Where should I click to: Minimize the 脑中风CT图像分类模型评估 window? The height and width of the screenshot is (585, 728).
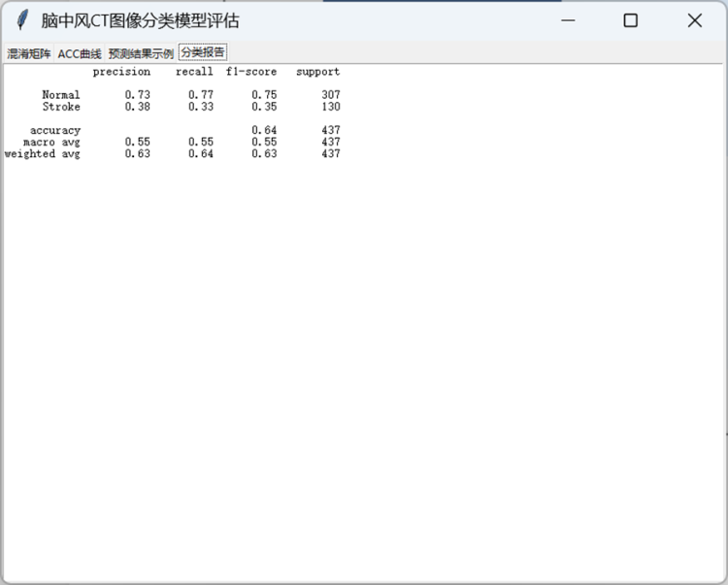coord(567,20)
